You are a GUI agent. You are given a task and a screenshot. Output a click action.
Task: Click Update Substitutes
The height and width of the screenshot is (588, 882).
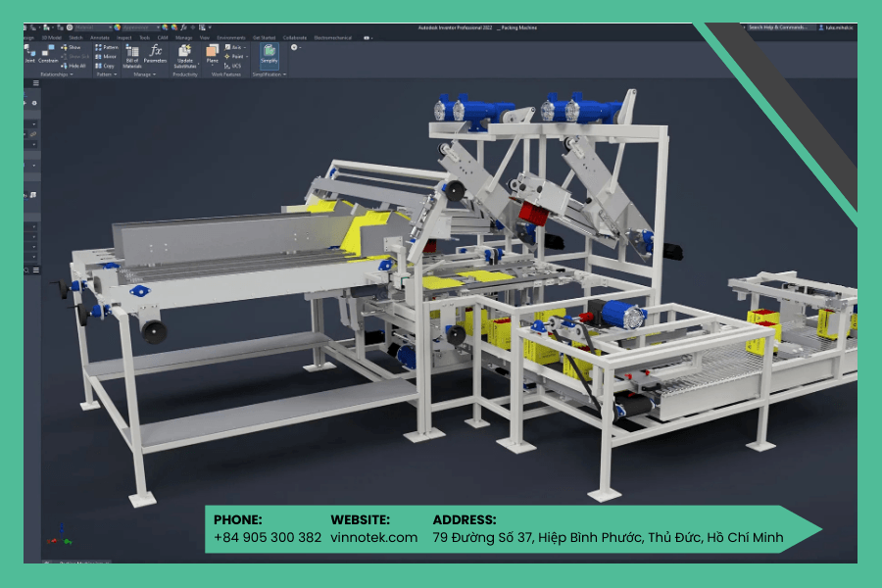pos(185,56)
